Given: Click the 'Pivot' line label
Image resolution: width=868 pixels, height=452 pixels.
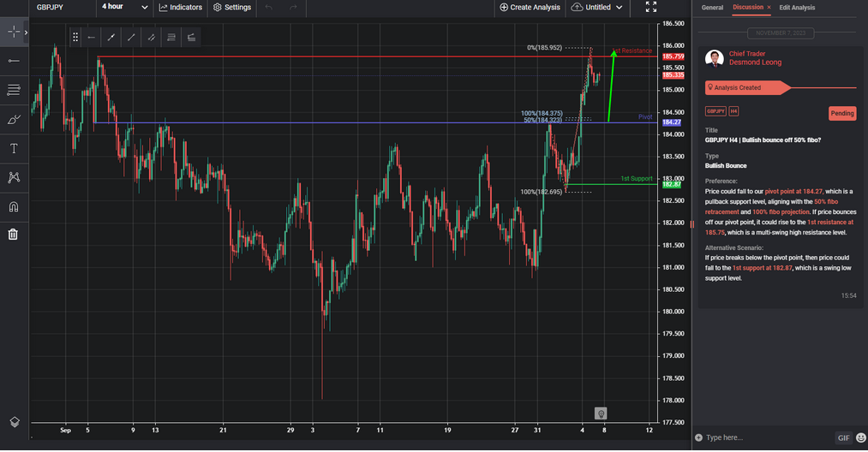Looking at the screenshot, I should [645, 116].
